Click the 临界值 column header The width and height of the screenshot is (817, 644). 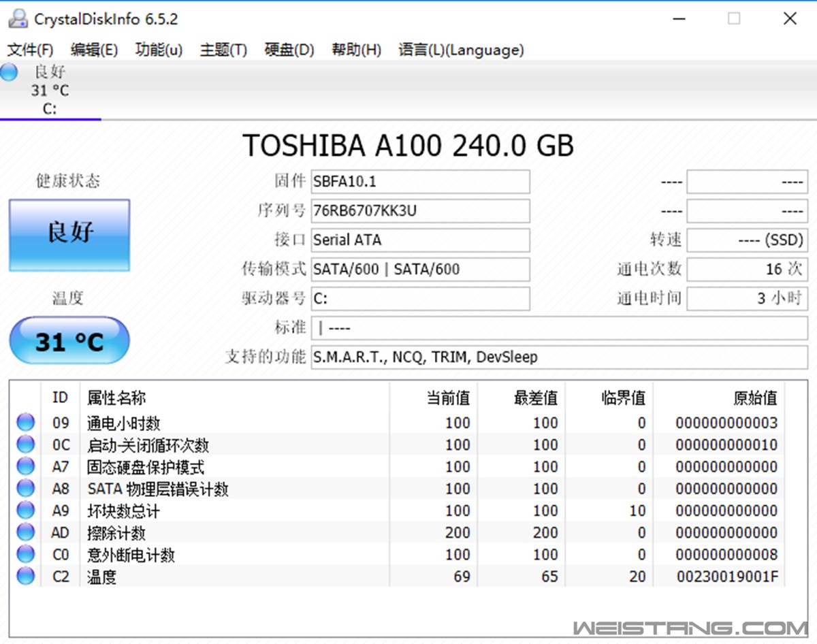609,398
